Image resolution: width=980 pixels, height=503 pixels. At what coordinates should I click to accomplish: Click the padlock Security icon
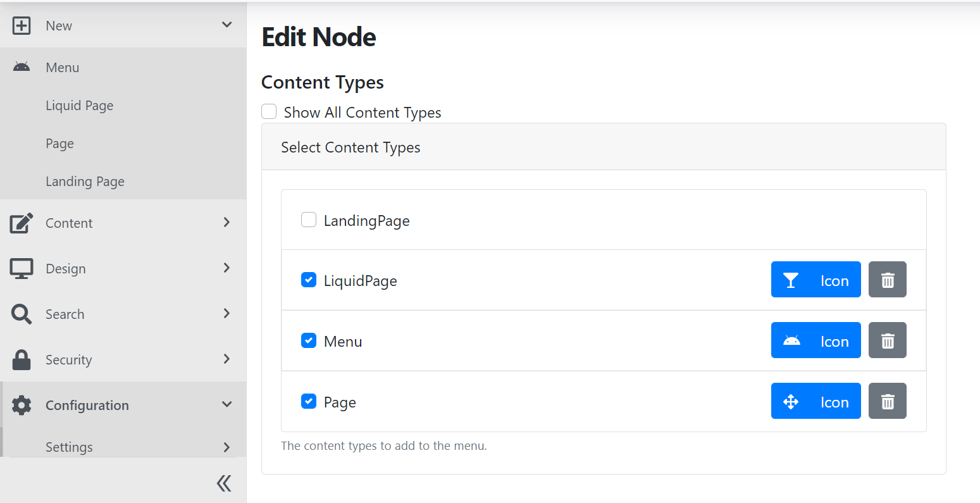point(22,359)
